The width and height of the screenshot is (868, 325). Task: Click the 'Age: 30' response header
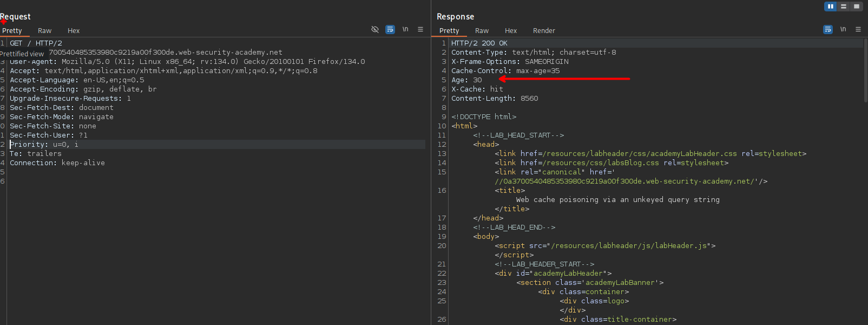466,80
